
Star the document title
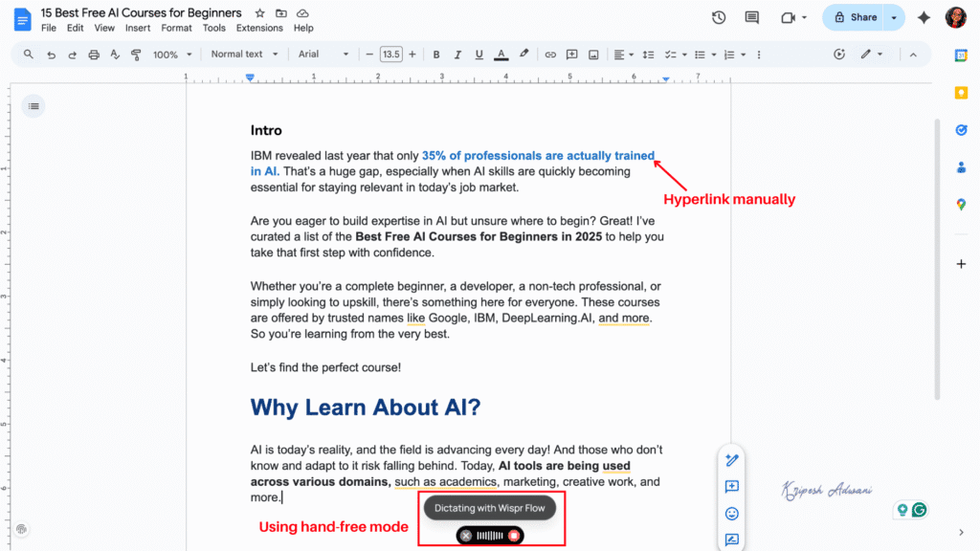pyautogui.click(x=260, y=13)
